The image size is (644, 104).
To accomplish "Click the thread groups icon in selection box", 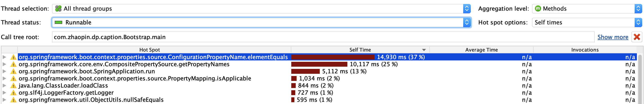I will (x=58, y=8).
